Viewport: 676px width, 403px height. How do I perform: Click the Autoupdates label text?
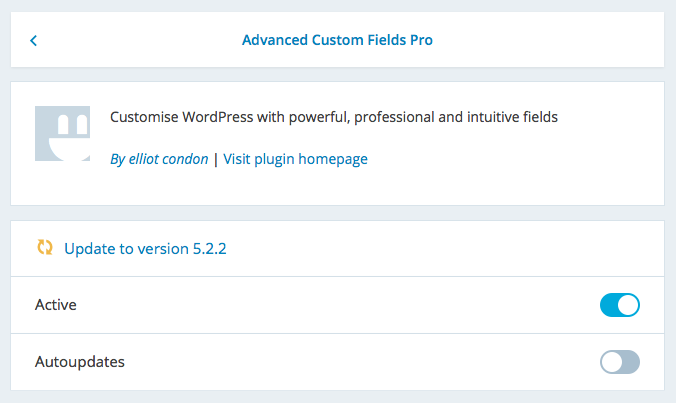point(80,362)
